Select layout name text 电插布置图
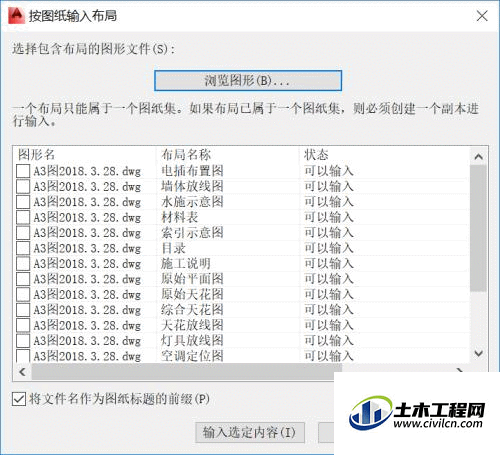 click(192, 171)
